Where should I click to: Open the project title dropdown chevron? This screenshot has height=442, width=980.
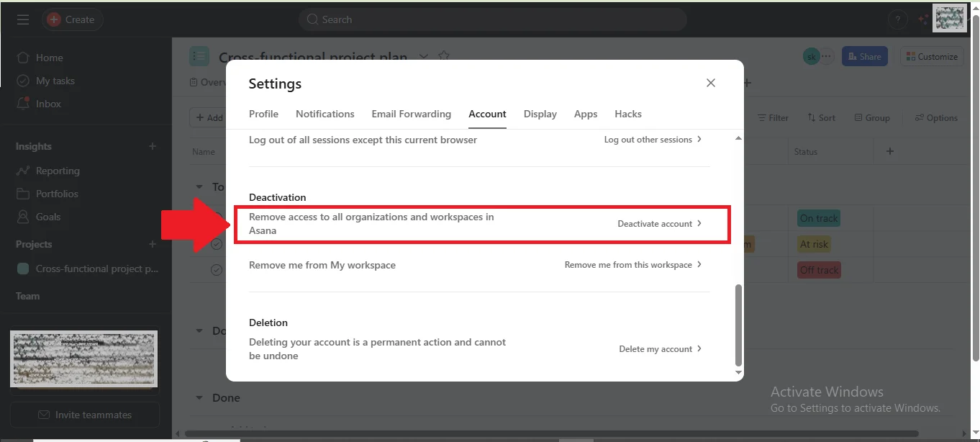[x=424, y=56]
